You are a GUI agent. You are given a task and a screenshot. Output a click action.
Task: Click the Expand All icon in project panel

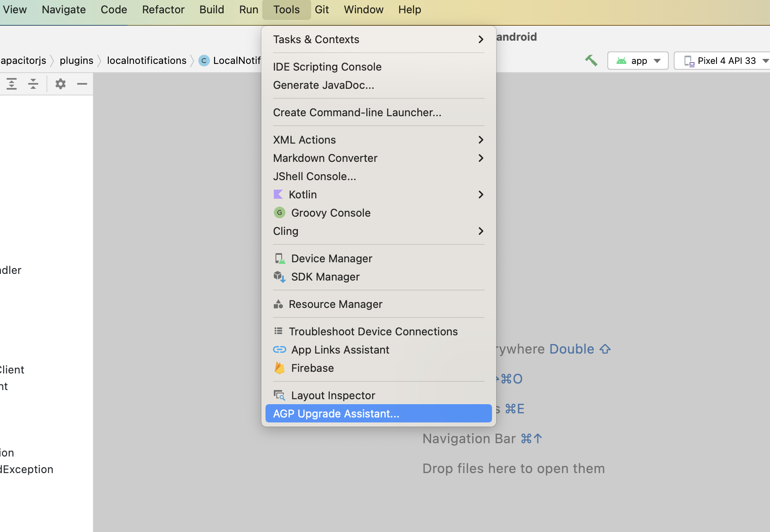click(x=12, y=84)
